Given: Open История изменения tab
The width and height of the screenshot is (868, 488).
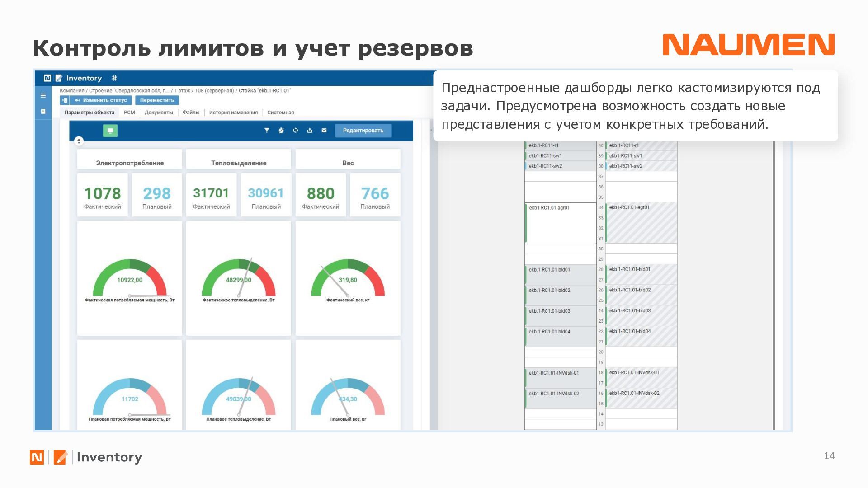Looking at the screenshot, I should (x=233, y=113).
